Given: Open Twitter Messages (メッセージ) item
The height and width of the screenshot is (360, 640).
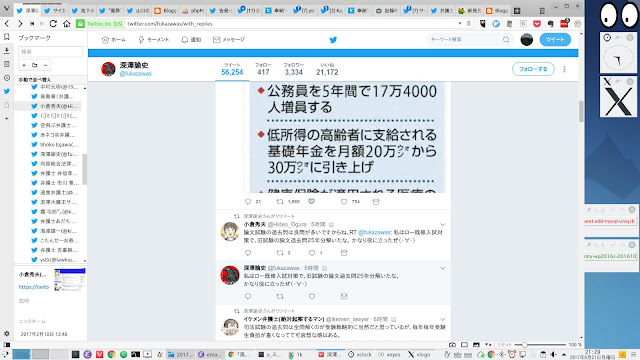Looking at the screenshot, I should (229, 40).
